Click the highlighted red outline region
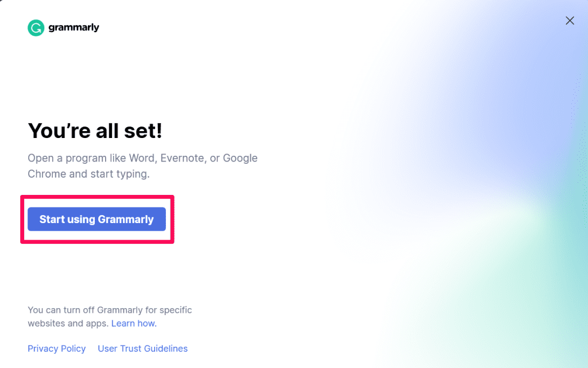Image resolution: width=588 pixels, height=368 pixels. pyautogui.click(x=97, y=219)
